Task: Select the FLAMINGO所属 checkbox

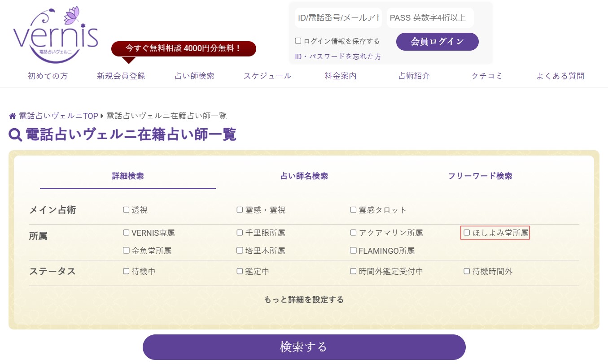Action: tap(353, 251)
